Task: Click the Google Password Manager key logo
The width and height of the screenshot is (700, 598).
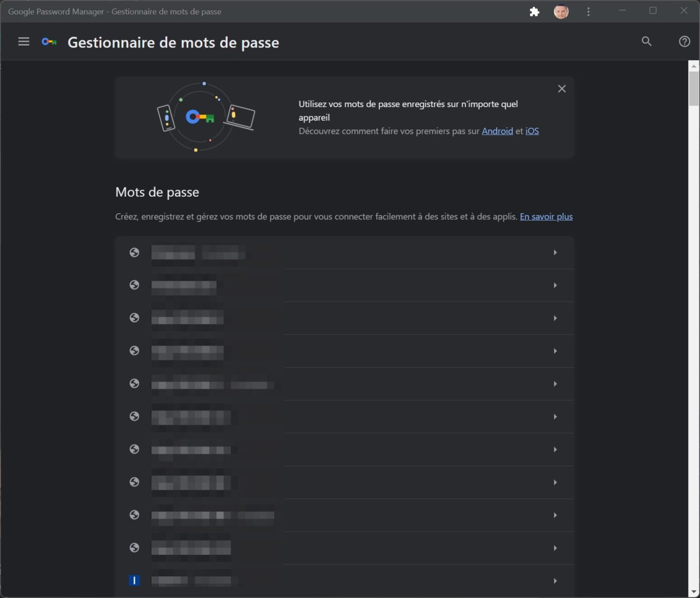Action: [49, 42]
